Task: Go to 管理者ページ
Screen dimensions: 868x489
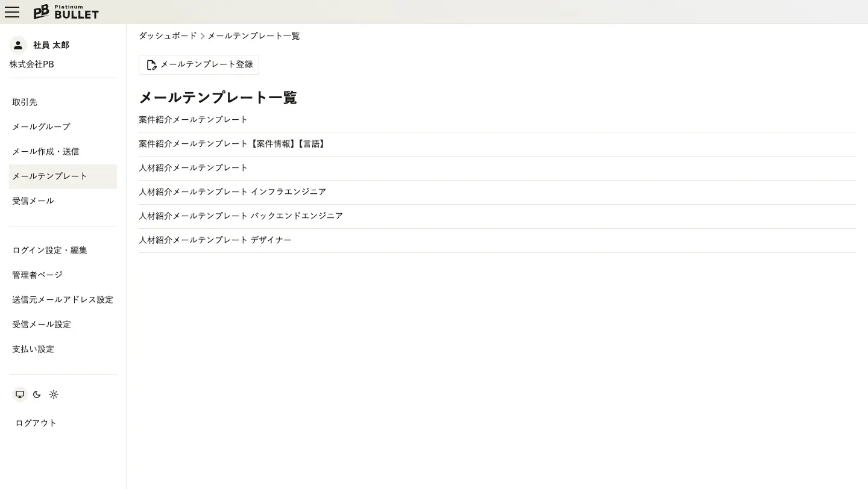Action: (37, 275)
